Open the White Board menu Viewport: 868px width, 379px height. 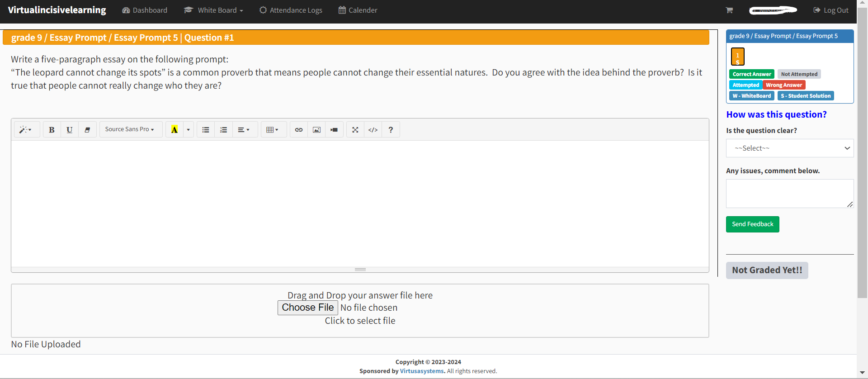tap(214, 10)
